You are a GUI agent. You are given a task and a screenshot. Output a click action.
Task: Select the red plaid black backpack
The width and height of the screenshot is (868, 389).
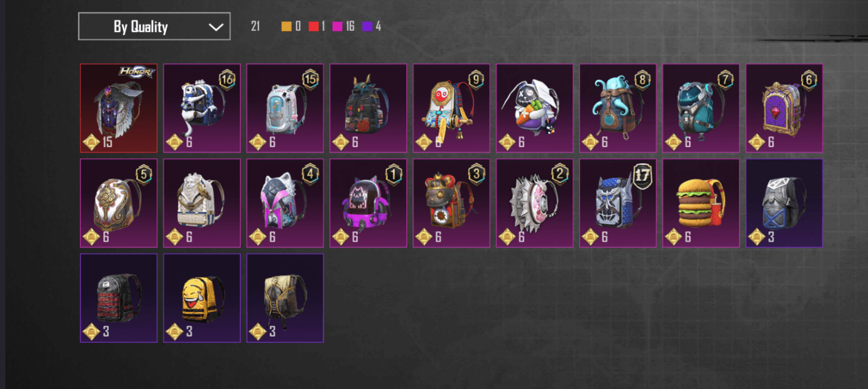(119, 298)
